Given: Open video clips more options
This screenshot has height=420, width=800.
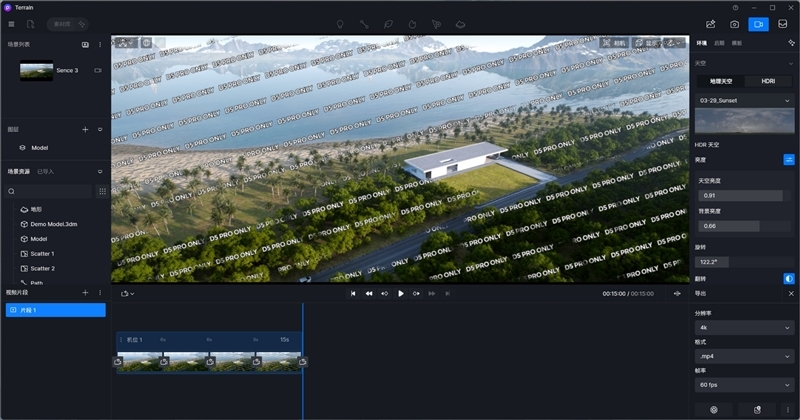Looking at the screenshot, I should point(100,292).
